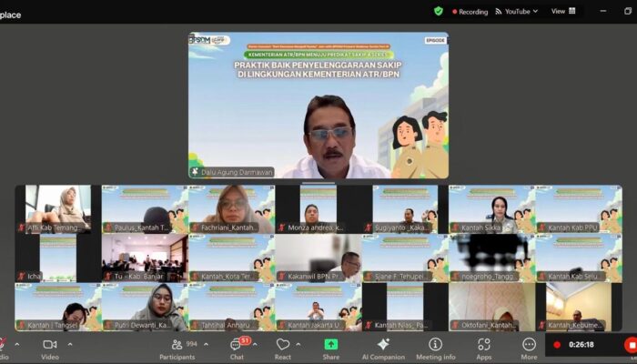Select the Monza andrea participant tile
The height and width of the screenshot is (364, 637).
click(x=318, y=209)
